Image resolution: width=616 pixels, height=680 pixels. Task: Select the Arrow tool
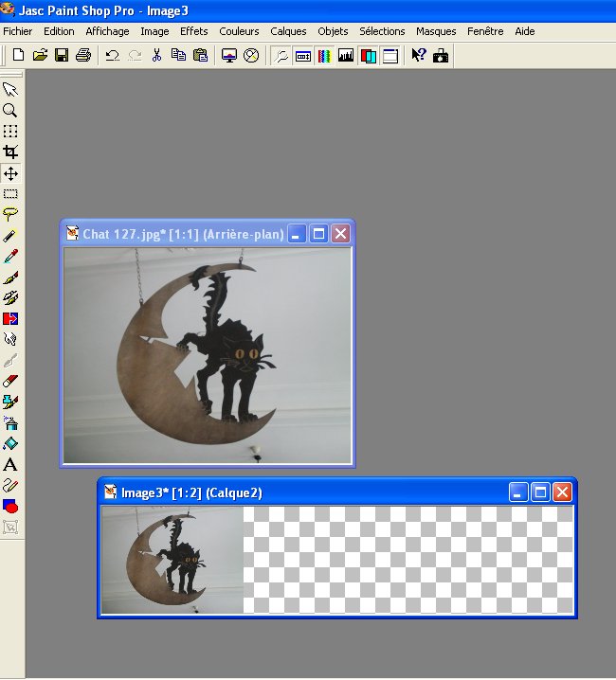pyautogui.click(x=10, y=89)
